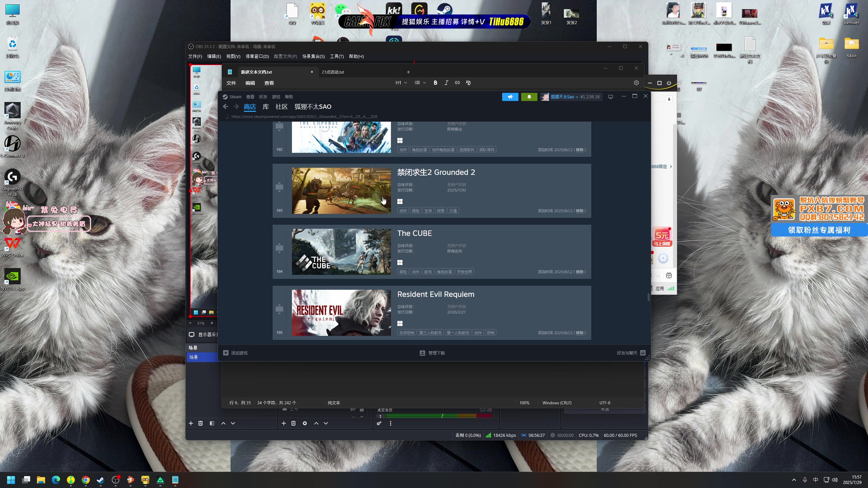
Task: Open Friends & Chat icon in Steam
Action: (643, 353)
